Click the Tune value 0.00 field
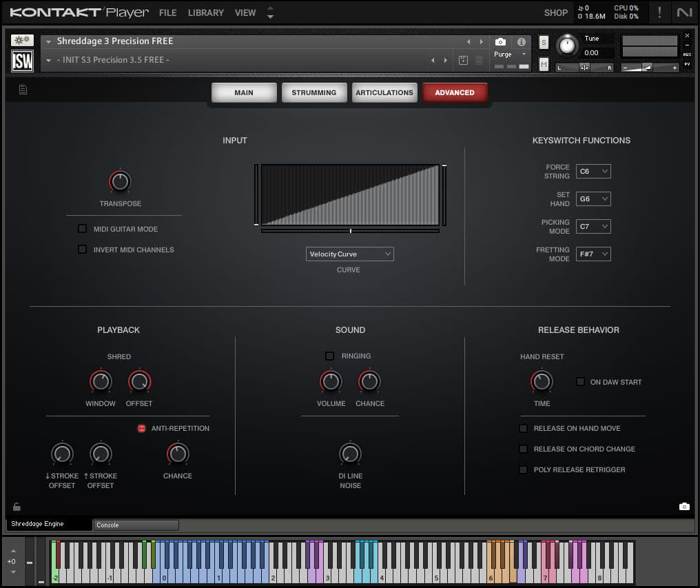The height and width of the screenshot is (588, 700). 592,53
